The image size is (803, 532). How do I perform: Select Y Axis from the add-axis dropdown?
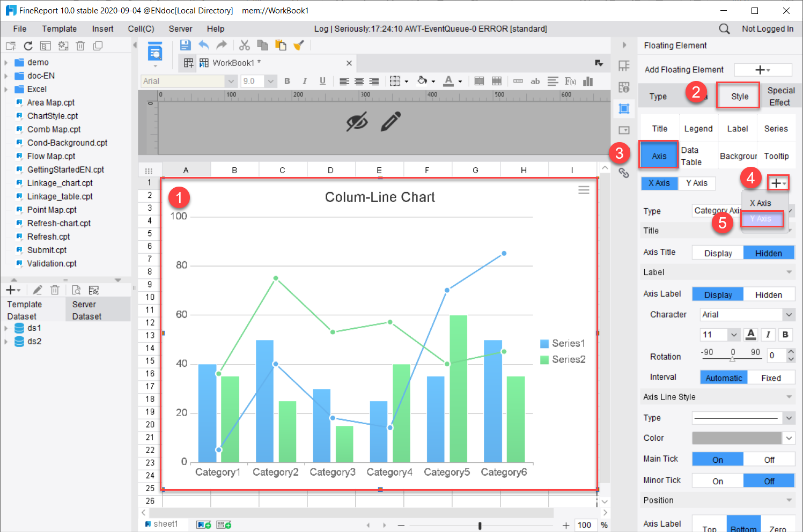click(762, 219)
